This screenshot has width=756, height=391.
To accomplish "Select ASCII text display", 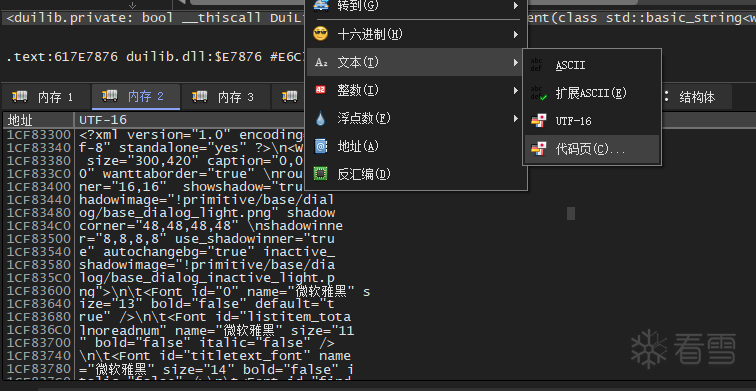I will pos(592,65).
